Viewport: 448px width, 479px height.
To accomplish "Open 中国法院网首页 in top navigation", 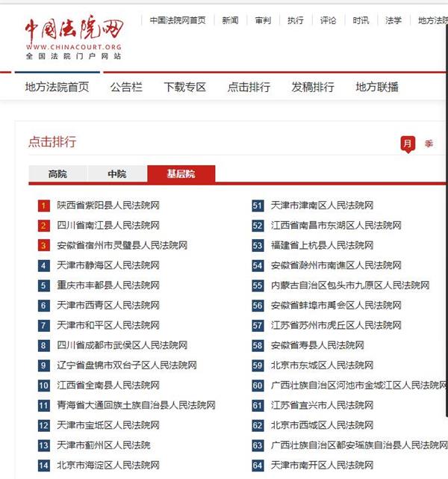I will click(178, 20).
